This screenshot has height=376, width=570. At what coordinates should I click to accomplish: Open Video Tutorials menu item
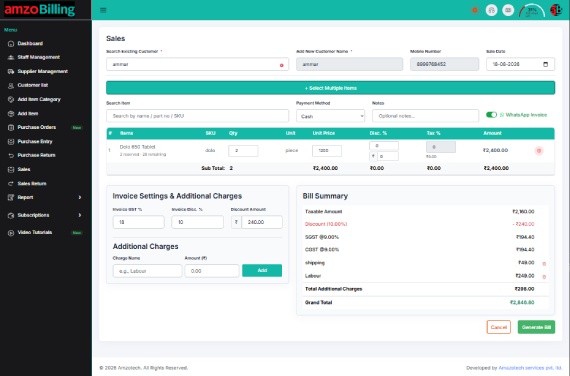35,232
